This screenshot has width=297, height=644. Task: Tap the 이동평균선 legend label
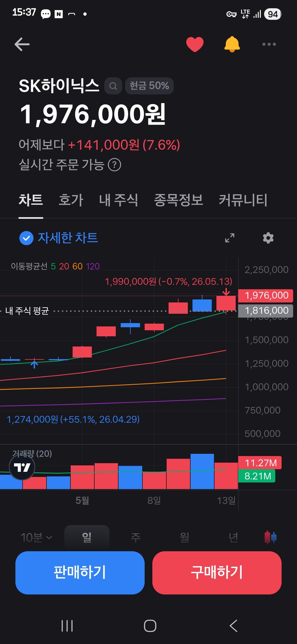tap(29, 266)
